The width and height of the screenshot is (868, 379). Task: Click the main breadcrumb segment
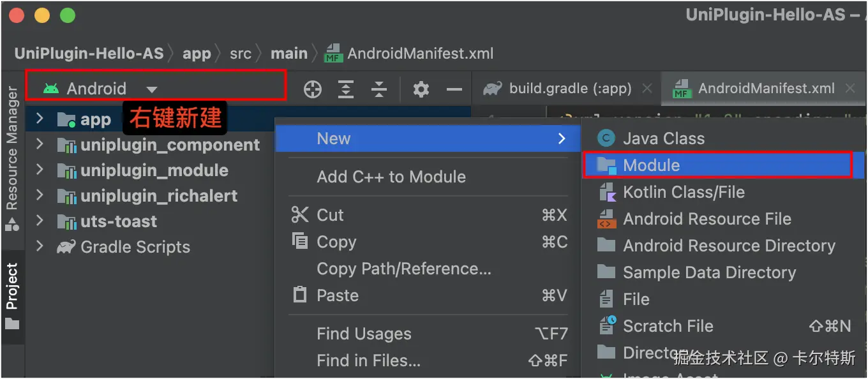[289, 54]
